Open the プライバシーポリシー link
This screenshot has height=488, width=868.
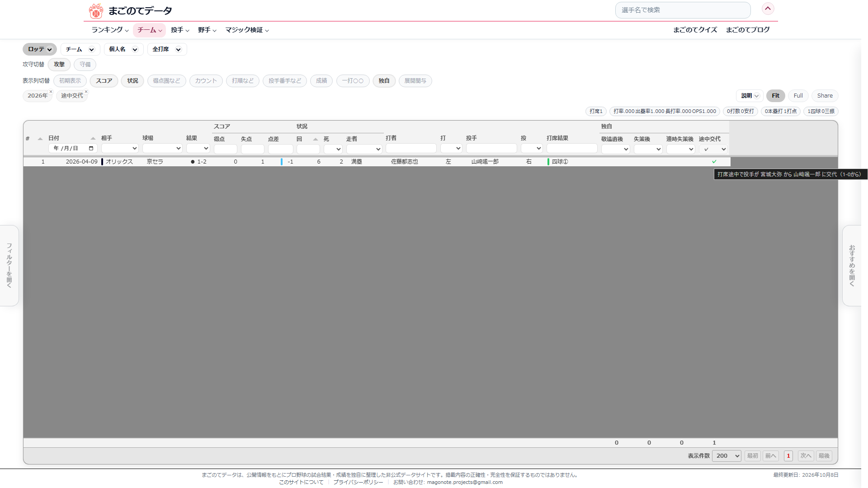(x=358, y=482)
